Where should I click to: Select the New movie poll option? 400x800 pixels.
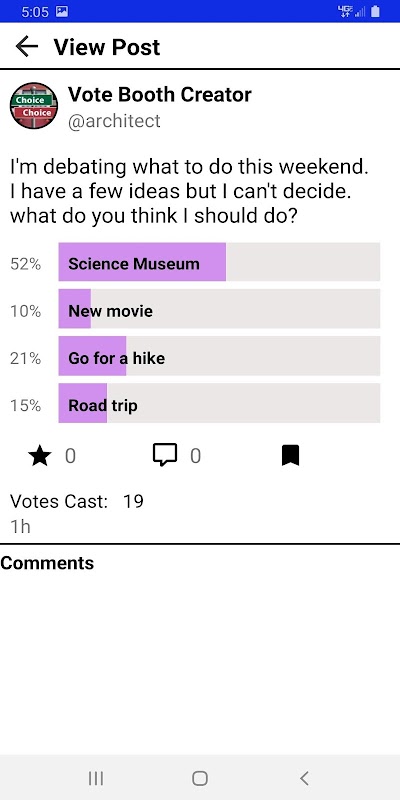pyautogui.click(x=219, y=309)
